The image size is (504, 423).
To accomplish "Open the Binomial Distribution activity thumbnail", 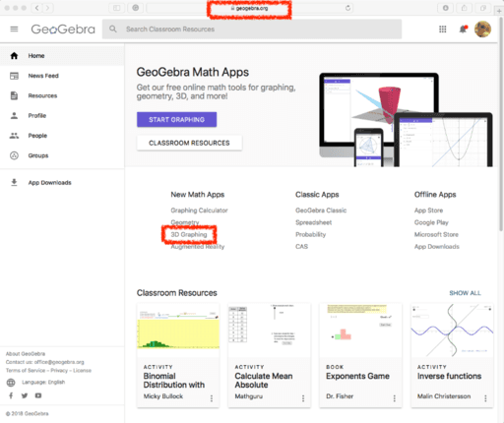I will coord(178,331).
